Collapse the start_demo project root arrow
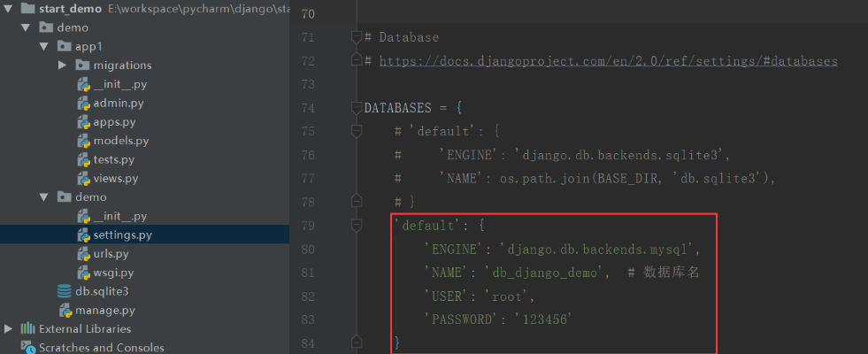The image size is (868, 354). click(7, 9)
